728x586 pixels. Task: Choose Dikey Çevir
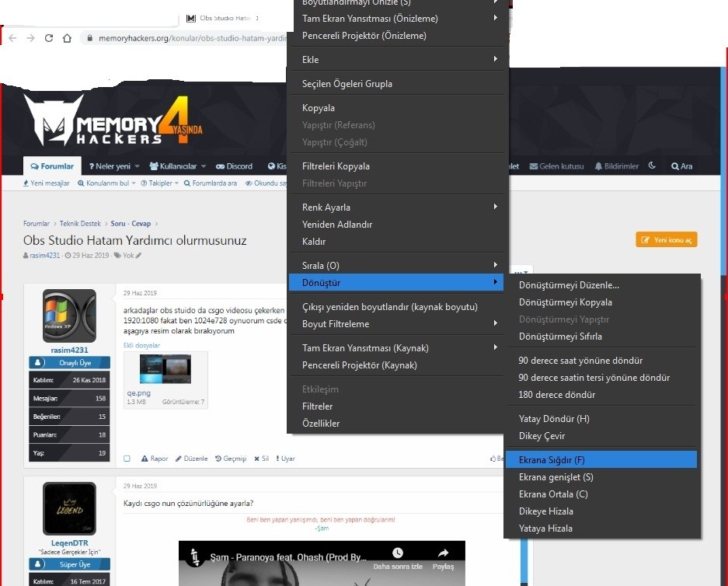601,436
